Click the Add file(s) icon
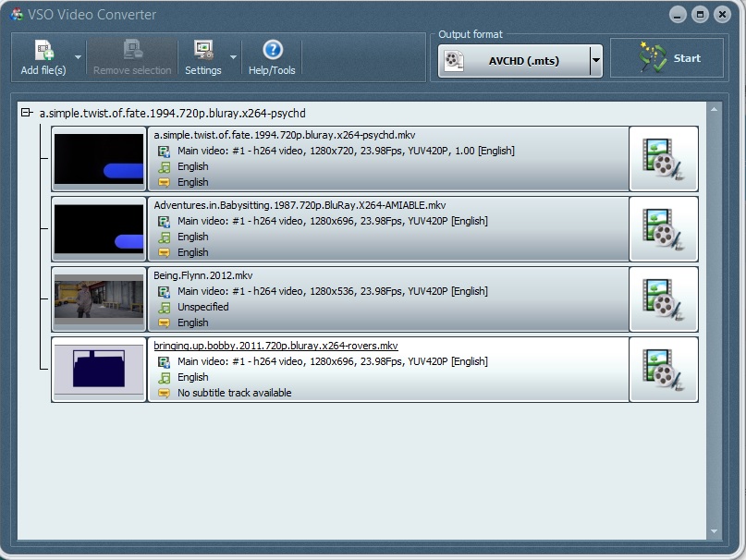The image size is (746, 560). 43,51
